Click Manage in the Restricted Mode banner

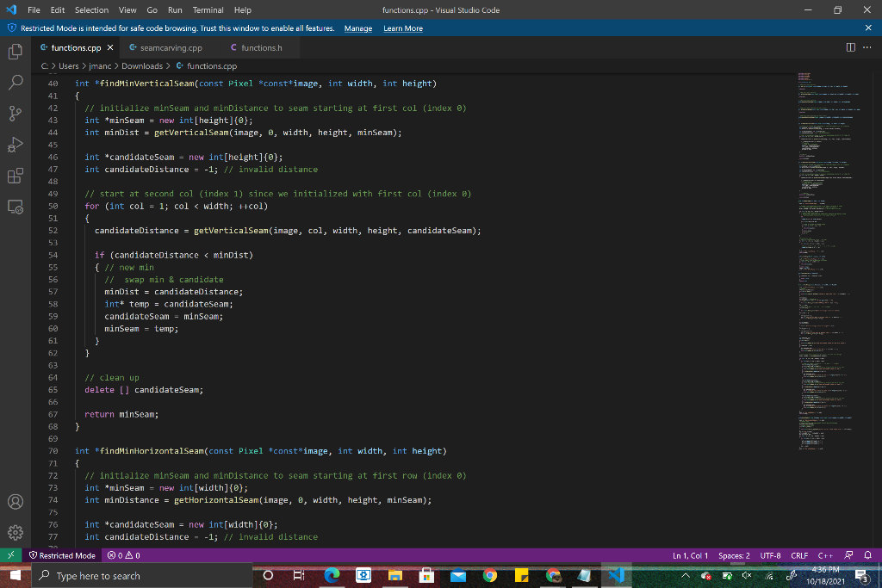[x=357, y=28]
